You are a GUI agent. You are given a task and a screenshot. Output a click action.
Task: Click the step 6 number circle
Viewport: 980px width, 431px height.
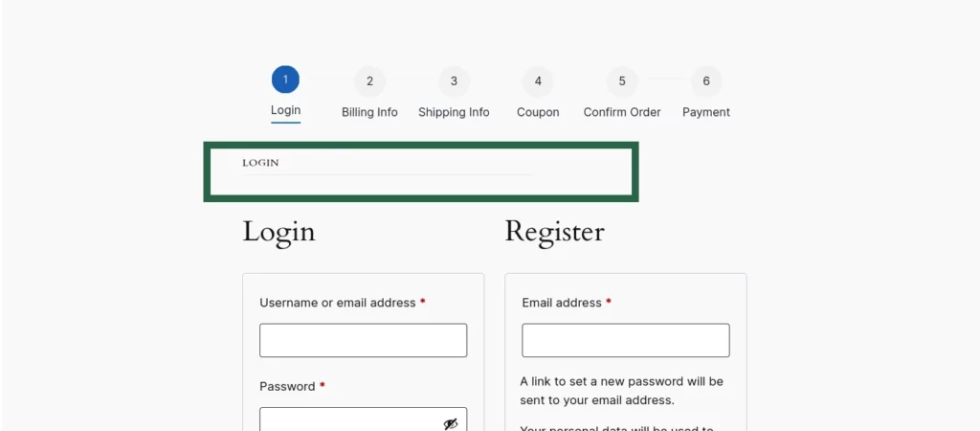(x=706, y=81)
